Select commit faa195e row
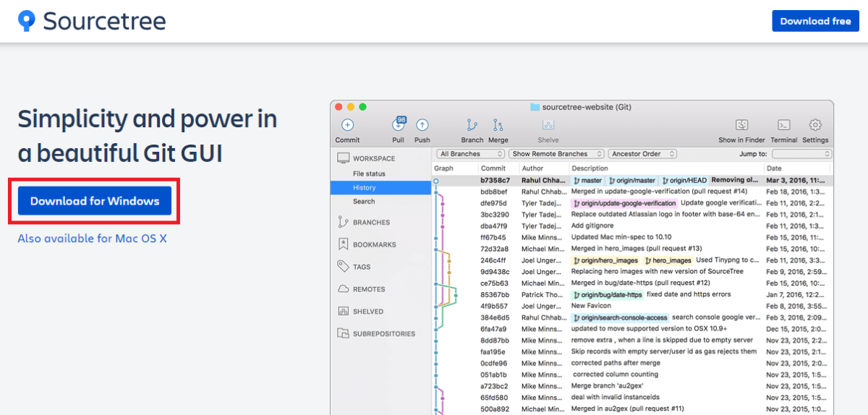 click(x=632, y=352)
